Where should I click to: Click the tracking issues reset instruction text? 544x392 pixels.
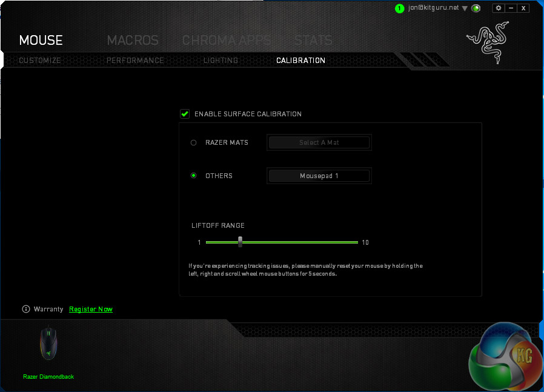pyautogui.click(x=305, y=270)
